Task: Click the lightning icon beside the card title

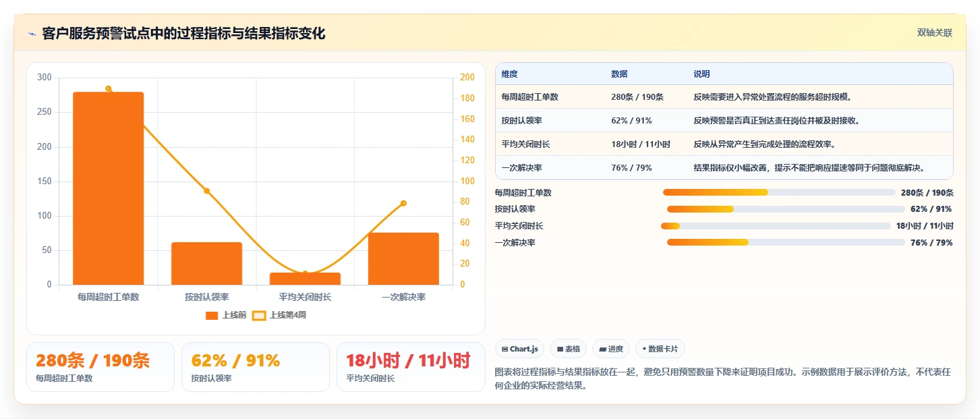Action: (32, 34)
